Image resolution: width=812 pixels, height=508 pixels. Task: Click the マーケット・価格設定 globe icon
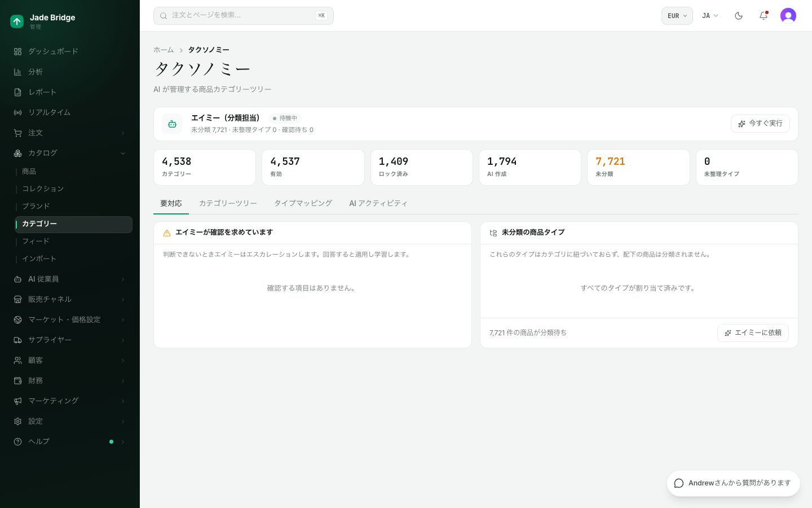tap(17, 319)
